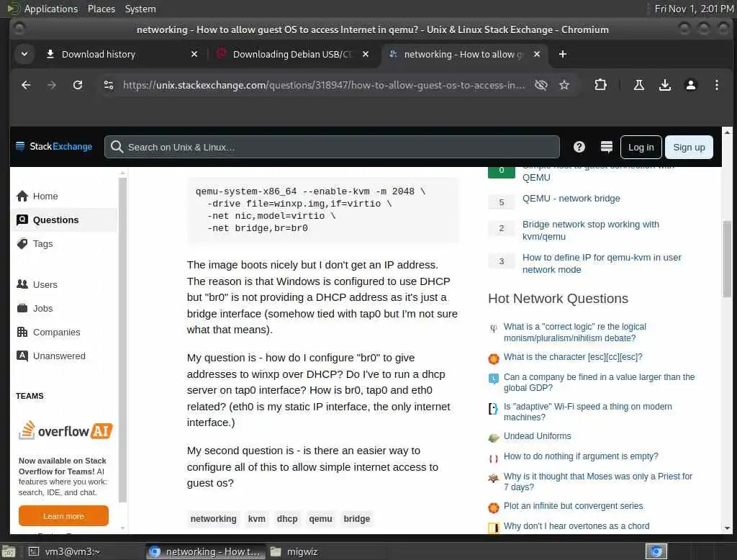Click the URL address bar
Screen dimensions: 737x560
pos(324,85)
